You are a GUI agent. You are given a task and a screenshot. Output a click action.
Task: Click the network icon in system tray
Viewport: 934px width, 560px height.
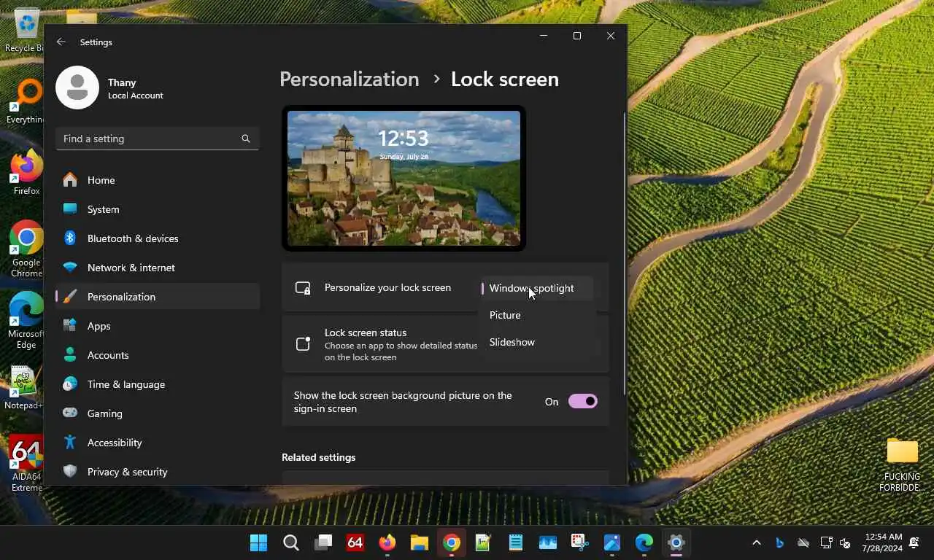826,542
